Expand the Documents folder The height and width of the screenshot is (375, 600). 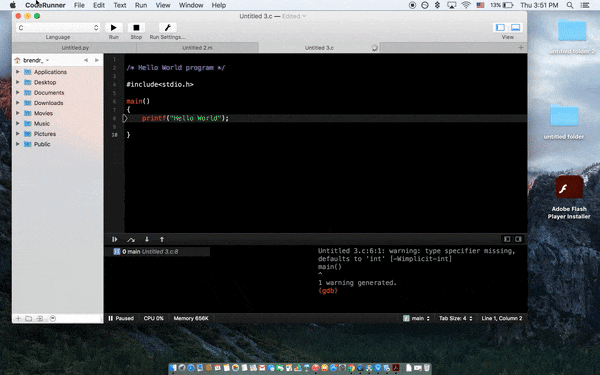[18, 93]
